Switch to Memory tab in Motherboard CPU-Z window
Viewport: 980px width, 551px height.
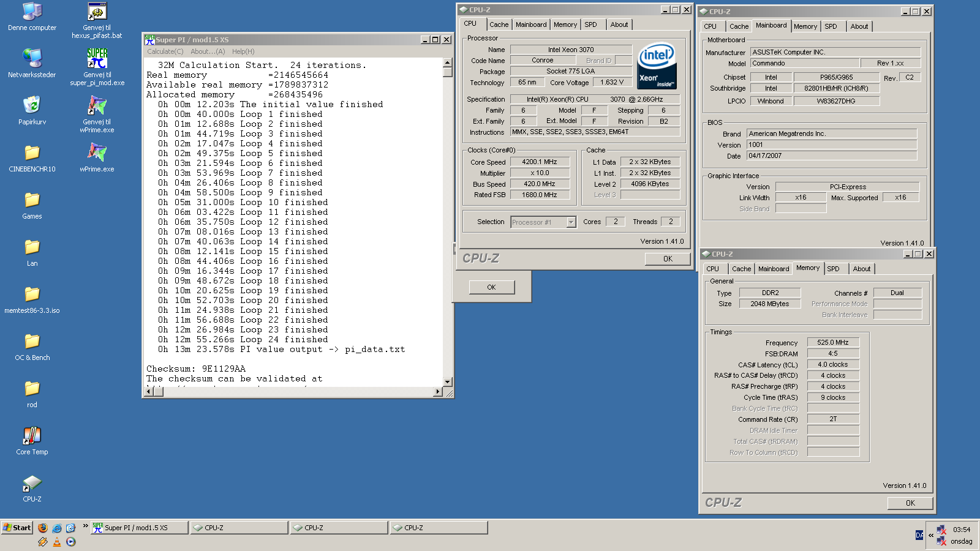(x=805, y=26)
